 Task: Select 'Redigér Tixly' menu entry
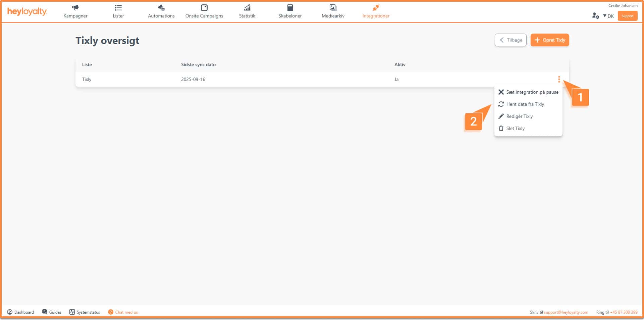[519, 116]
